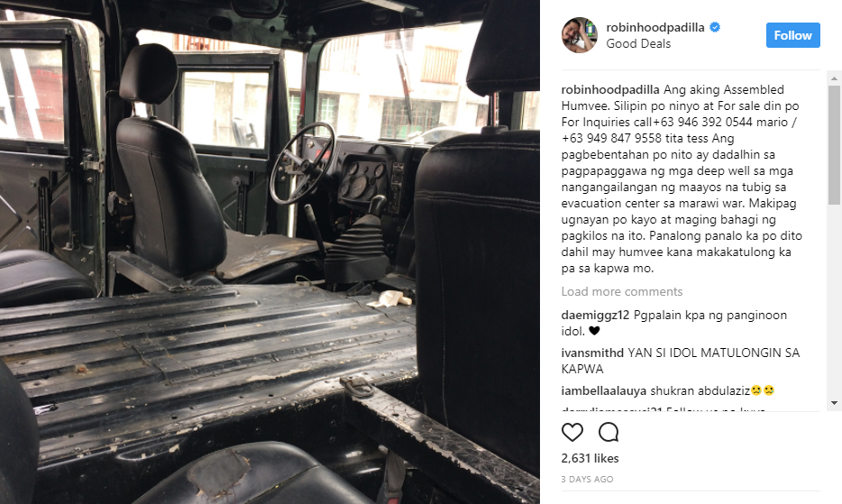Image resolution: width=842 pixels, height=504 pixels.
Task: Click the 3 DAYS AGO timestamp
Action: coord(587,480)
